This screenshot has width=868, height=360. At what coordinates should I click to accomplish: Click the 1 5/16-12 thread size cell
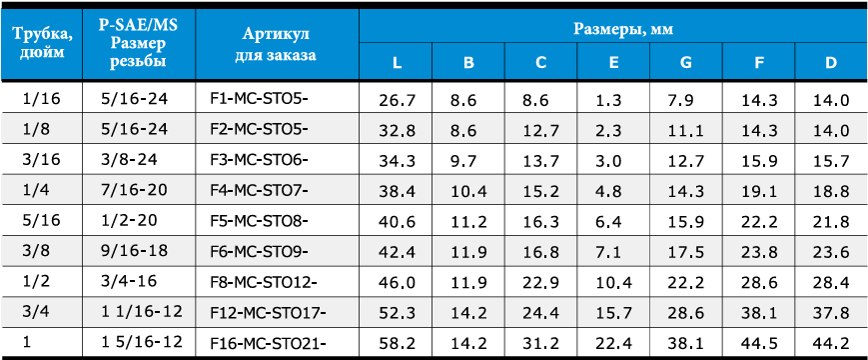pyautogui.click(x=142, y=342)
